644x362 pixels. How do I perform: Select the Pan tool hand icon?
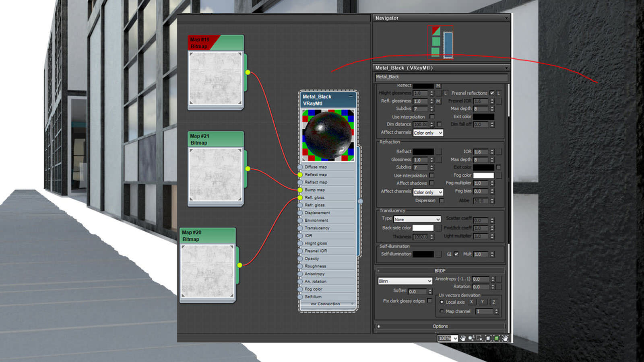[463, 338]
